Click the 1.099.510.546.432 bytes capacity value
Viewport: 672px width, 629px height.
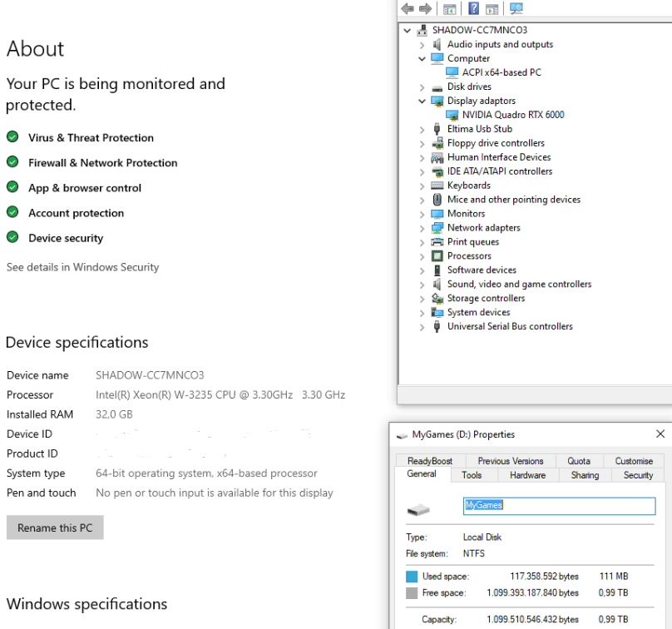(x=533, y=619)
